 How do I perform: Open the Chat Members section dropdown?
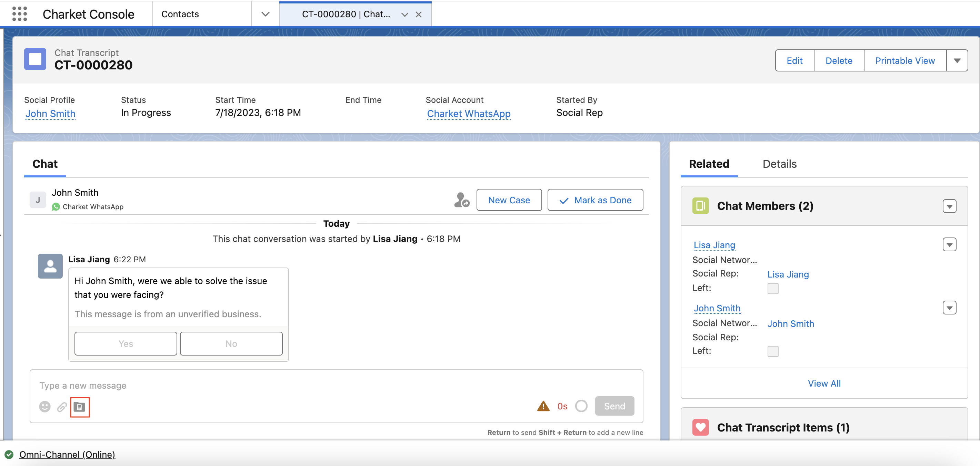pyautogui.click(x=949, y=206)
